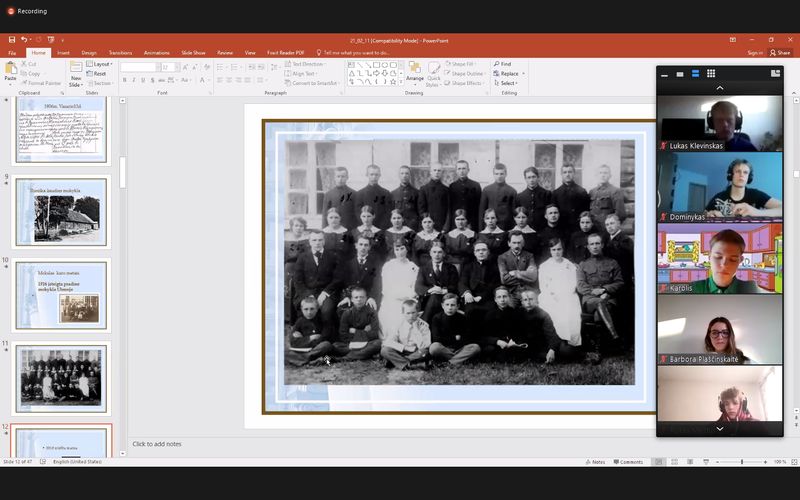Toggle Bold formatting in Font group
This screenshot has height=500, width=800.
click(123, 80)
